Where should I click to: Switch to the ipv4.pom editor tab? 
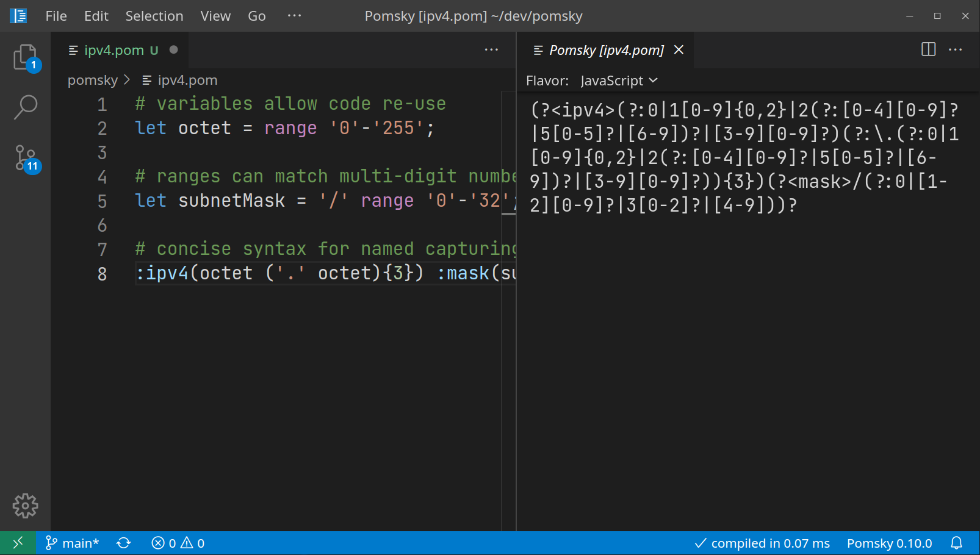pos(113,50)
